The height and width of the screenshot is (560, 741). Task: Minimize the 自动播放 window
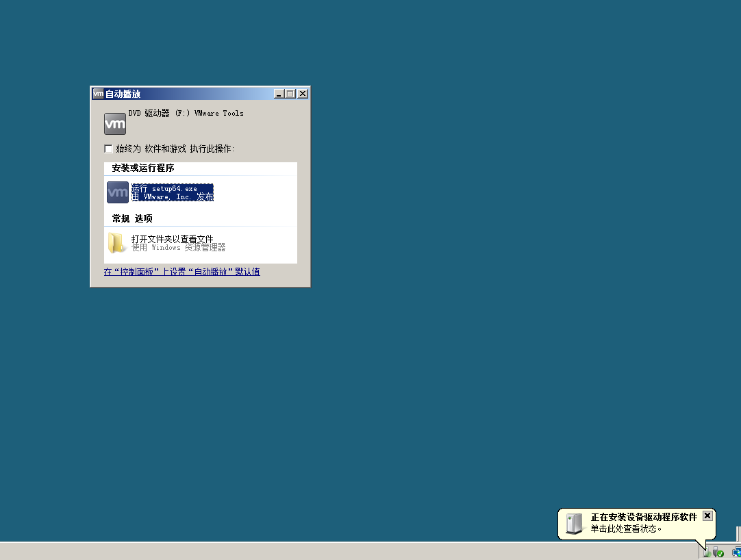tap(278, 93)
